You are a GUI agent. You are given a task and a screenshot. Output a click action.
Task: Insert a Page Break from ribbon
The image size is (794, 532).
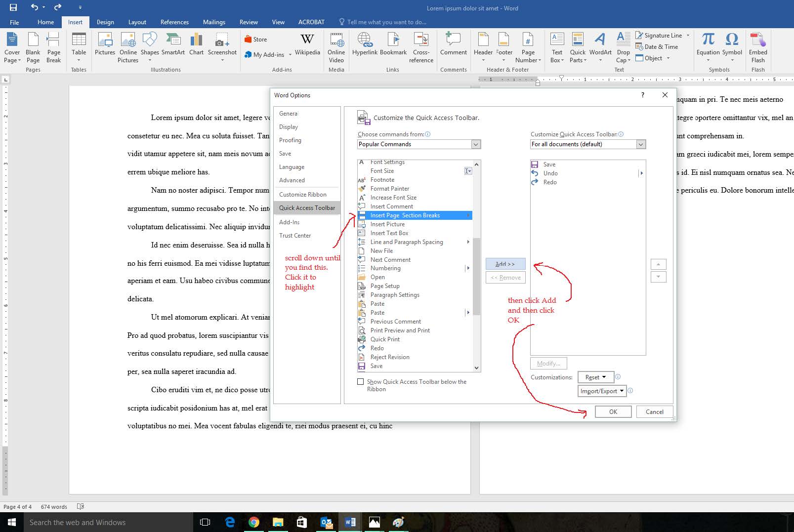53,47
